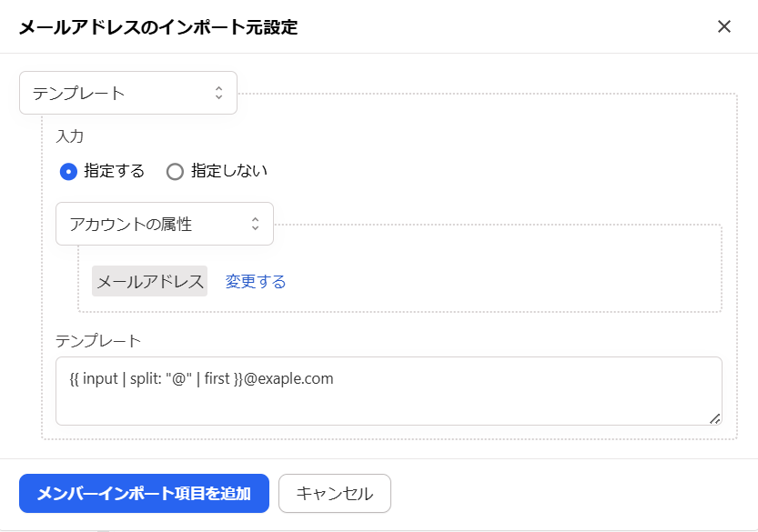The height and width of the screenshot is (532, 758).
Task: Focus the テンプレート text area
Action: [389, 391]
